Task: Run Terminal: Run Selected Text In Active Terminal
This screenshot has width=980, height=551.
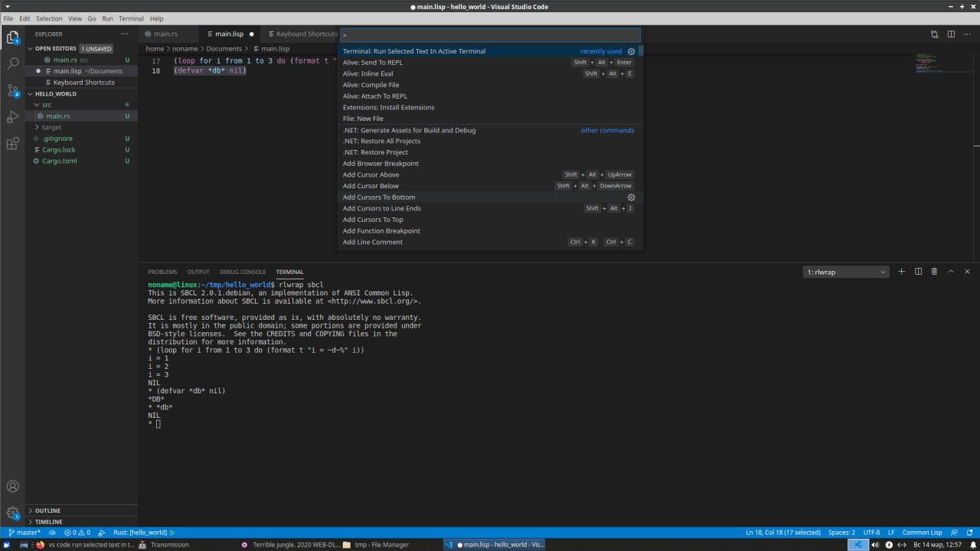Action: pos(490,51)
